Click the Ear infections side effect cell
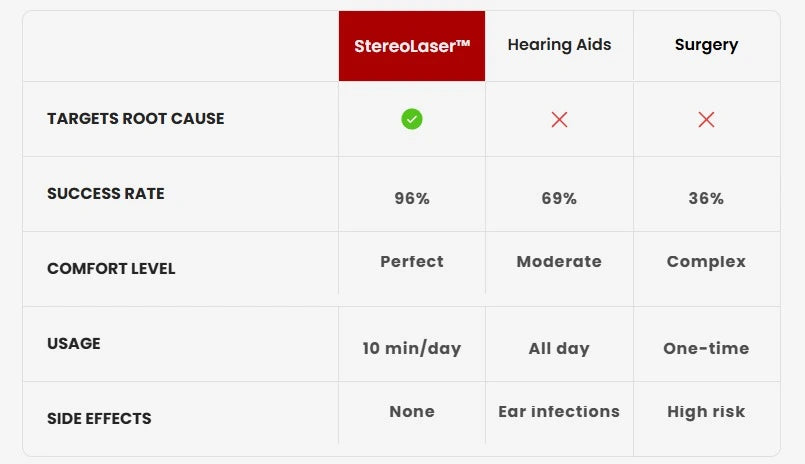This screenshot has height=464, width=805. click(x=559, y=411)
